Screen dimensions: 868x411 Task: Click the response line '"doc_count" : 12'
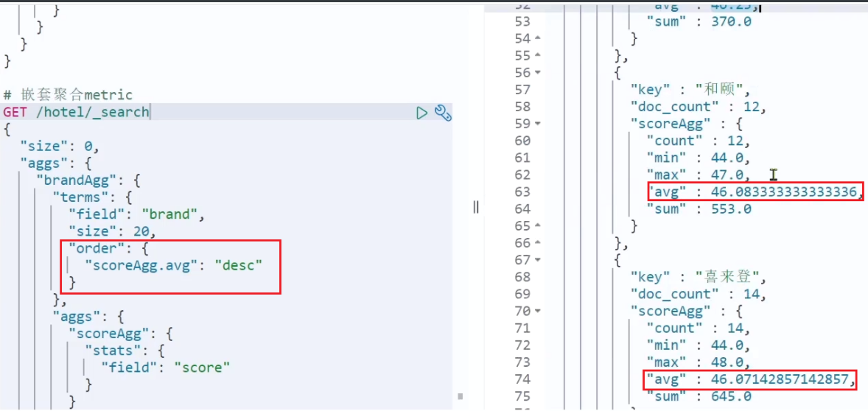click(x=699, y=107)
